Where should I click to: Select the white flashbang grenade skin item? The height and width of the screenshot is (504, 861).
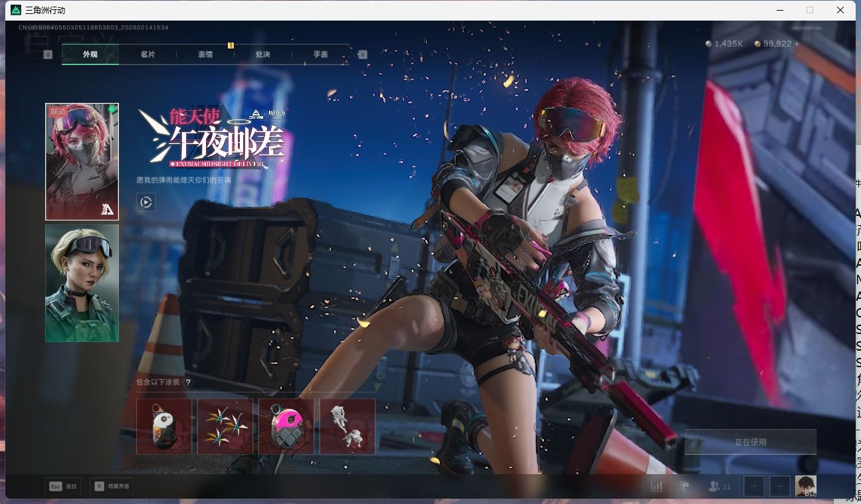164,426
